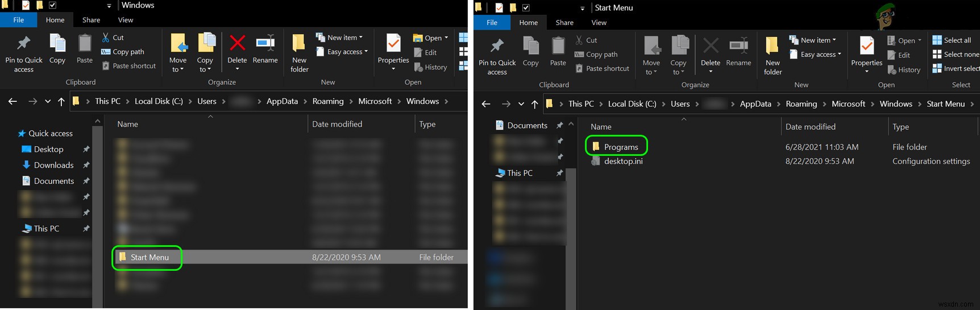Open New item dropdown in Windows window

pos(339,38)
